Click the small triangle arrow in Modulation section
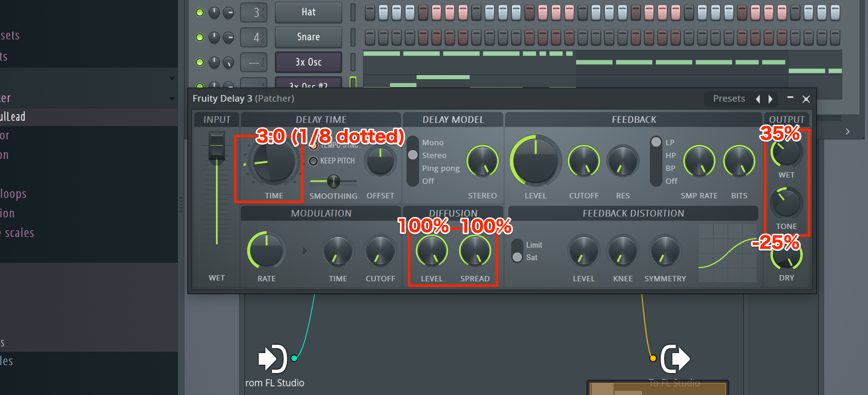The width and height of the screenshot is (868, 395). [x=305, y=251]
